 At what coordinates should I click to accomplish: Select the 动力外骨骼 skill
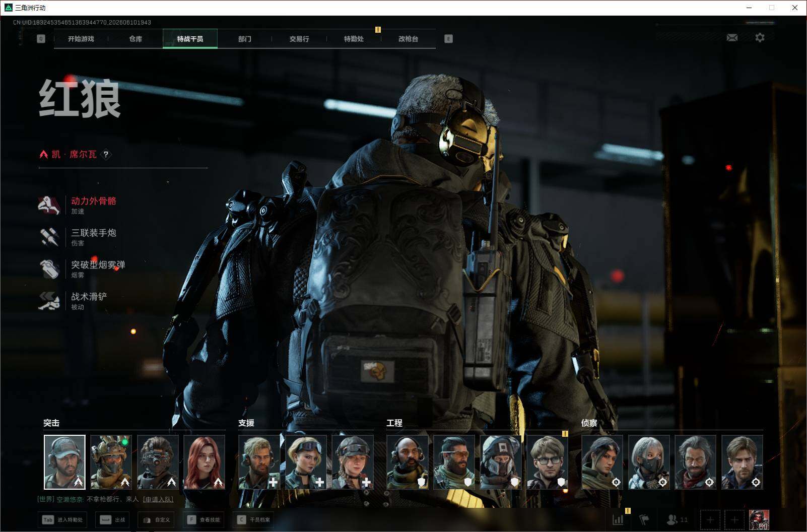pyautogui.click(x=78, y=205)
